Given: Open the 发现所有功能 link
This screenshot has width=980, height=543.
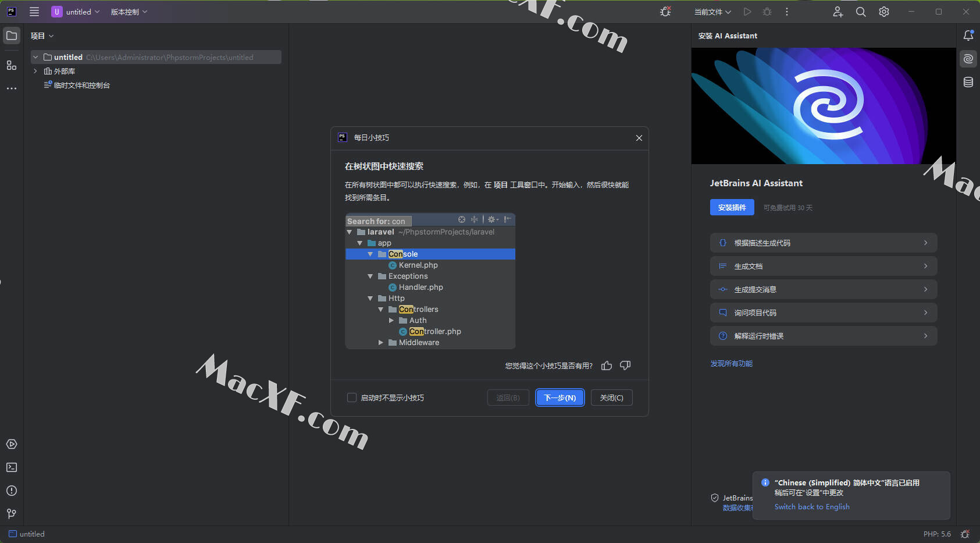Looking at the screenshot, I should click(732, 363).
